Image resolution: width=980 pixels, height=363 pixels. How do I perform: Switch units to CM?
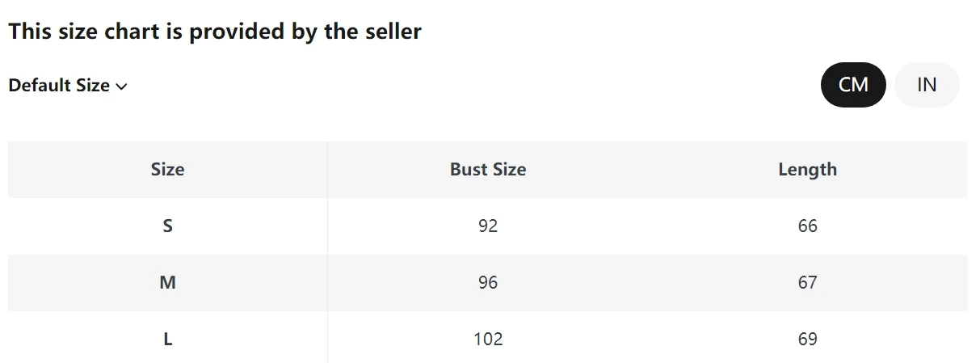853,85
